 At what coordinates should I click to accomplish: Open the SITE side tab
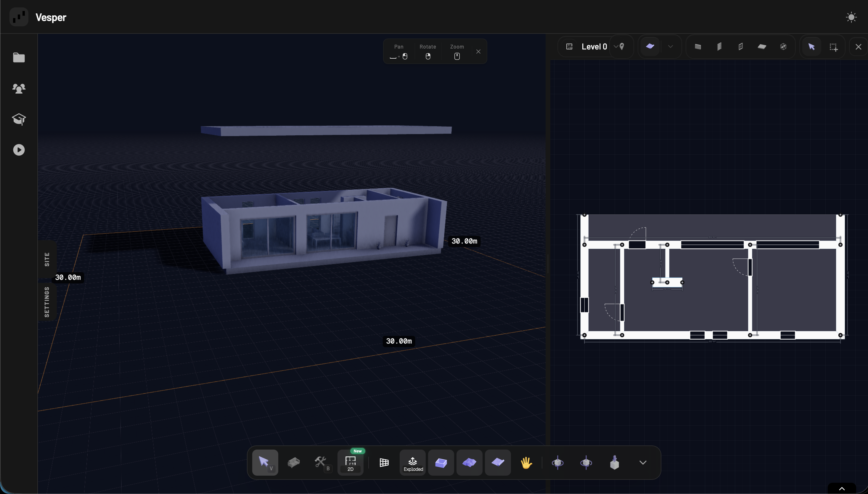(47, 259)
